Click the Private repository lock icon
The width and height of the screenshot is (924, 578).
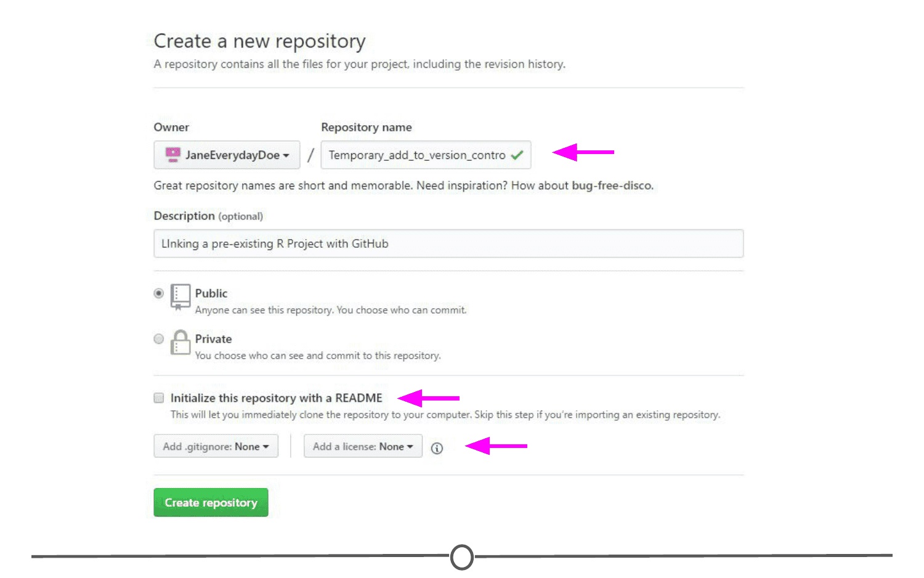[180, 342]
